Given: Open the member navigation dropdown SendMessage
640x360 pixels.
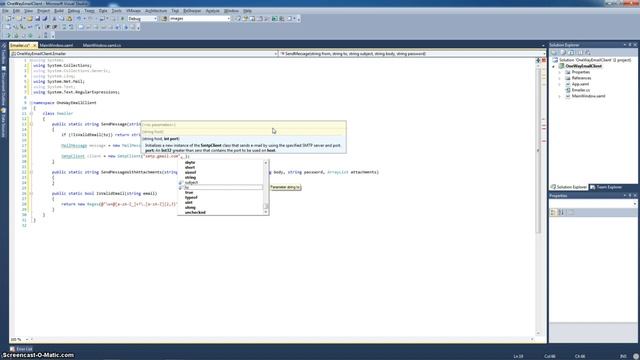Looking at the screenshot, I should click(412, 53).
